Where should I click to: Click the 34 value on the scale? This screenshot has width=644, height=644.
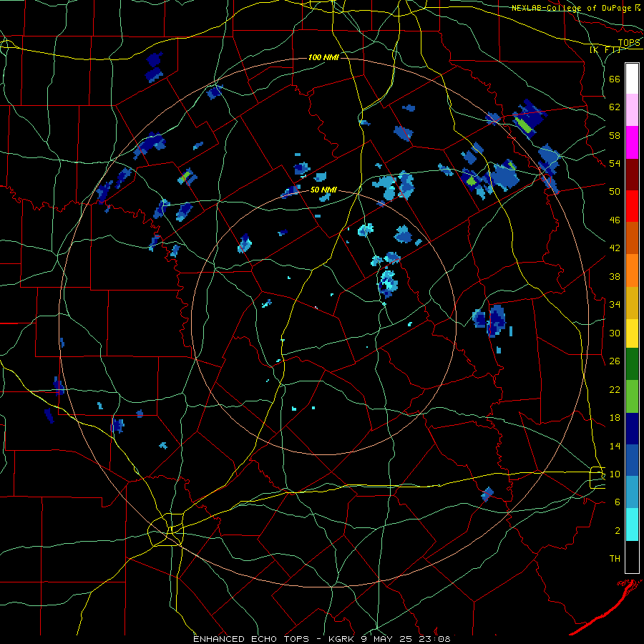tap(615, 305)
